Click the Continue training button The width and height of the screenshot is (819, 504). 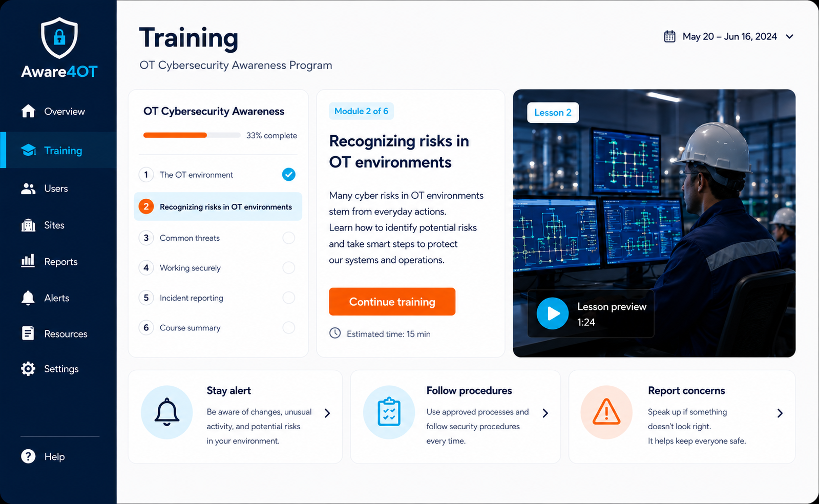[x=392, y=302]
